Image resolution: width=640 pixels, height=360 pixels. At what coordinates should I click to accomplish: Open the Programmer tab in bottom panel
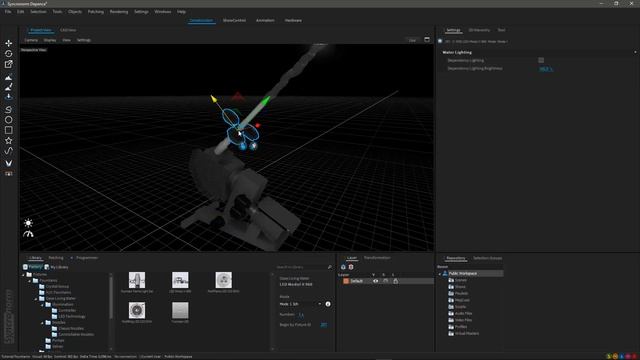point(87,258)
